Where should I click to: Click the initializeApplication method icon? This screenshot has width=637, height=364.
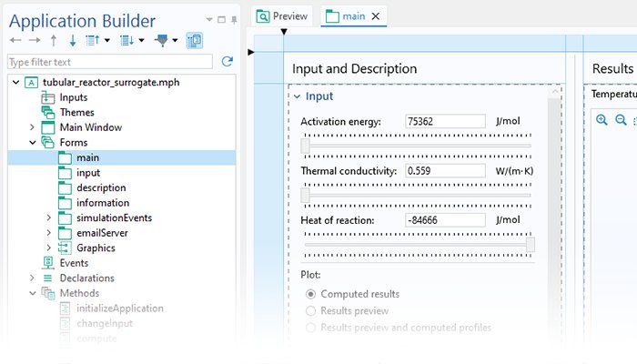65,308
